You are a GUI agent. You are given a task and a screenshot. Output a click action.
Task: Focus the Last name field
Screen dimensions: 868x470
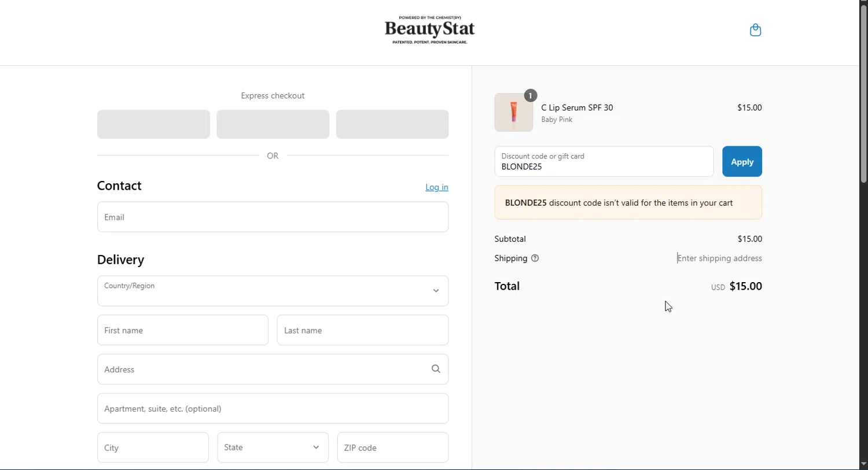[x=363, y=330]
